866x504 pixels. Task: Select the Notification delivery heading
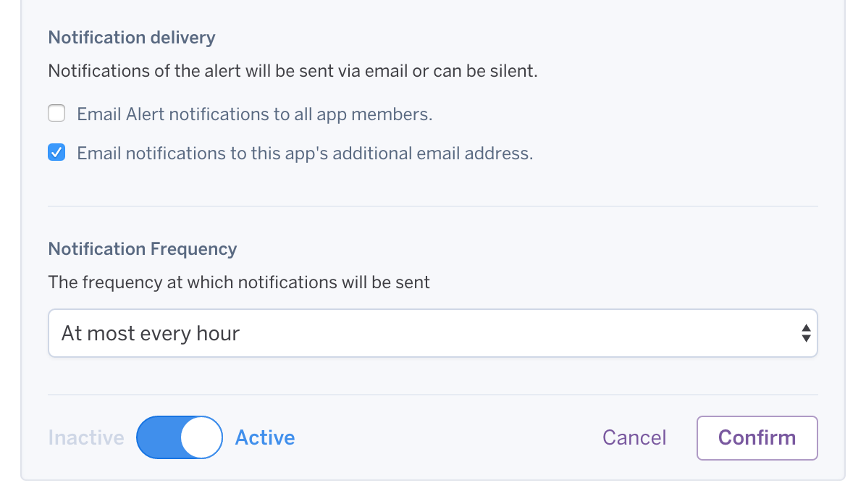click(131, 37)
